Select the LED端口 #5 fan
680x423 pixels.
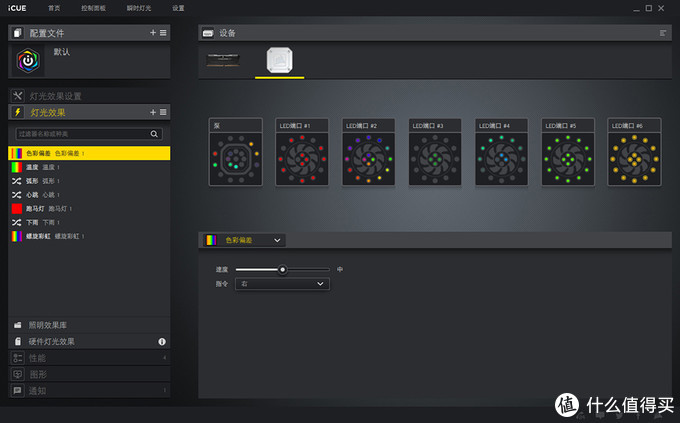(x=568, y=152)
